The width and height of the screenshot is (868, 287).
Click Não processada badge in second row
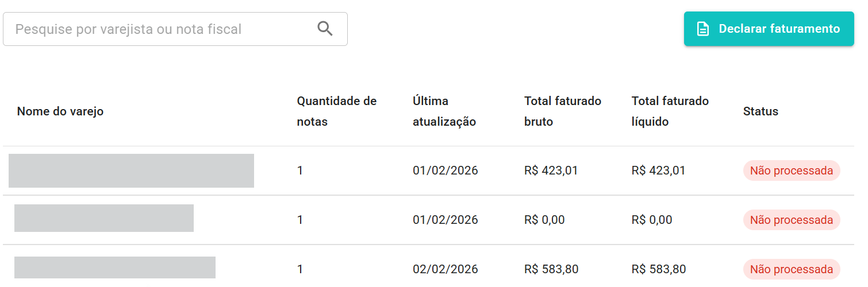(791, 220)
